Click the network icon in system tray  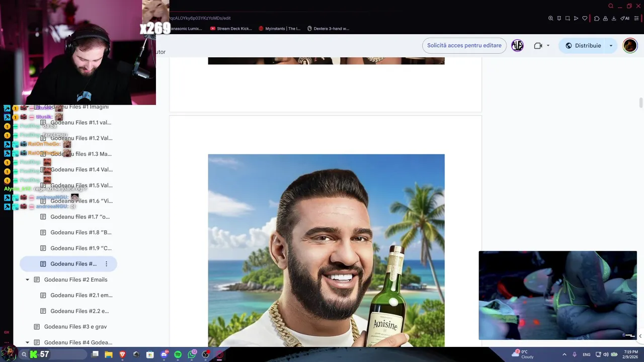598,354
